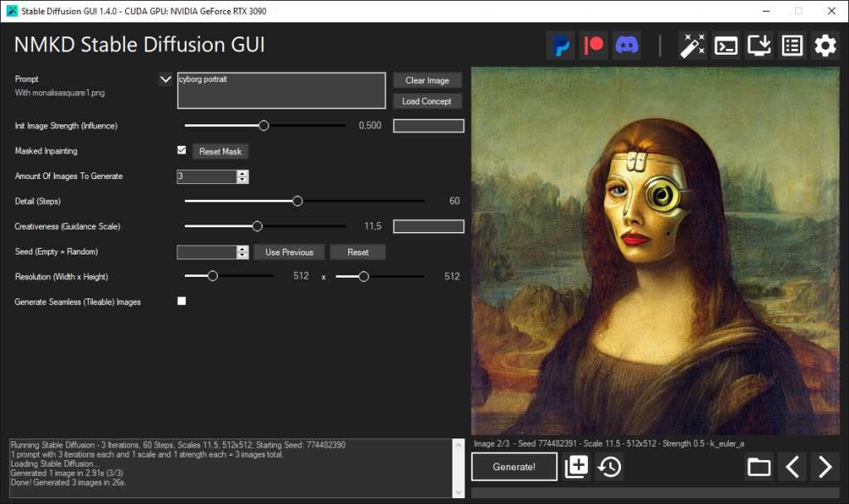Click the PayPal donation icon
Screen dimensions: 849x504
(560, 46)
